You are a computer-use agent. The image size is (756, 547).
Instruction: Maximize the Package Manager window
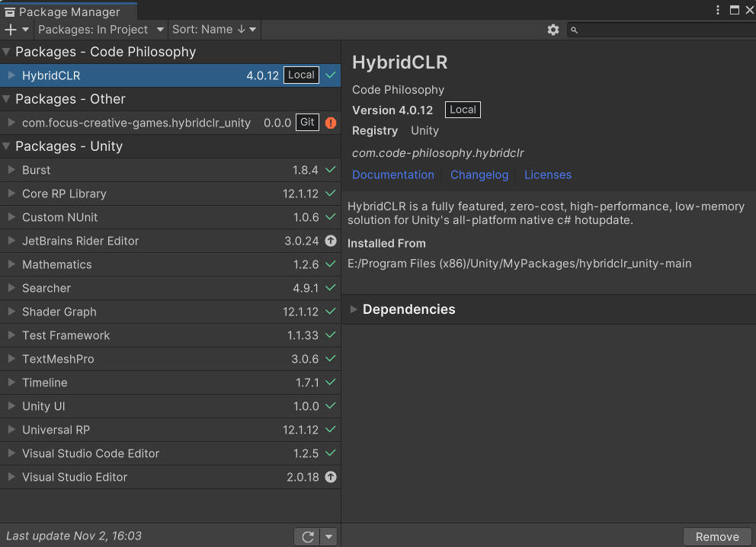tap(735, 10)
